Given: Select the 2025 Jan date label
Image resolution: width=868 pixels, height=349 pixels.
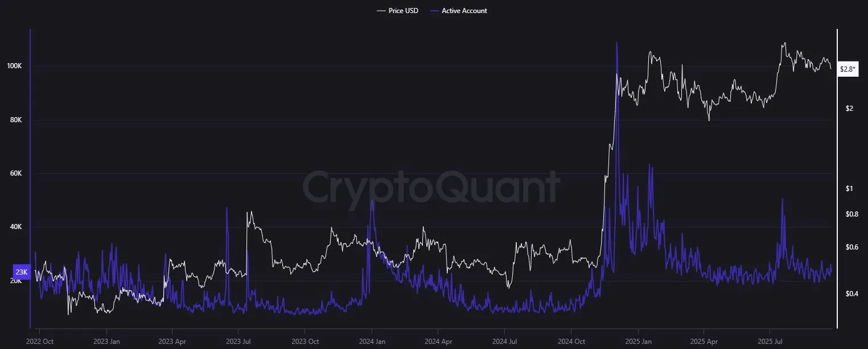Looking at the screenshot, I should pyautogui.click(x=638, y=342).
